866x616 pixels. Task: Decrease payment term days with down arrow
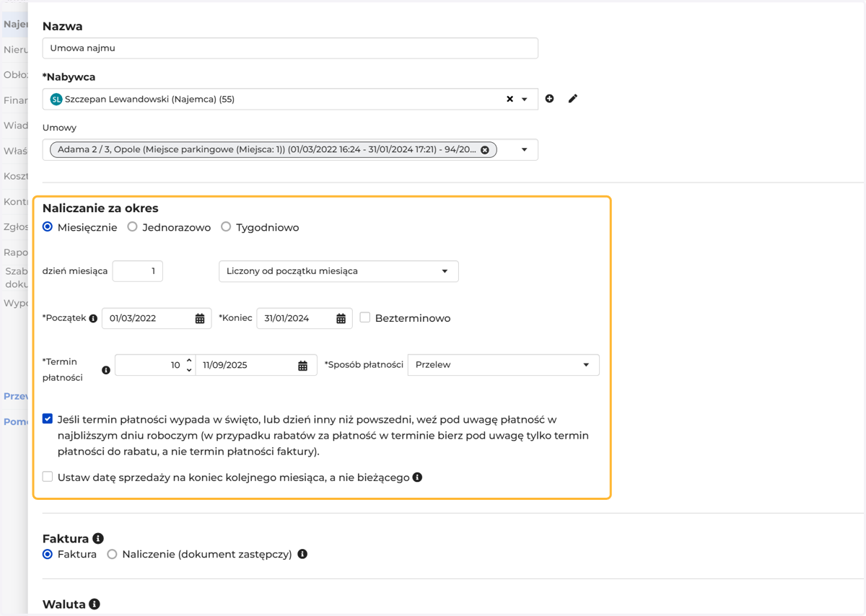(189, 370)
